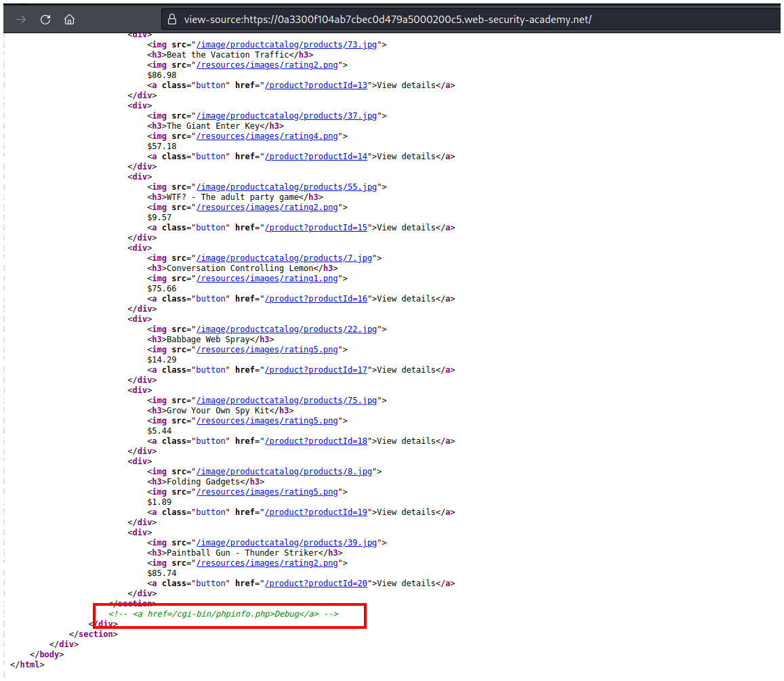
Task: Open the products/73.jpg image link
Action: (287, 45)
